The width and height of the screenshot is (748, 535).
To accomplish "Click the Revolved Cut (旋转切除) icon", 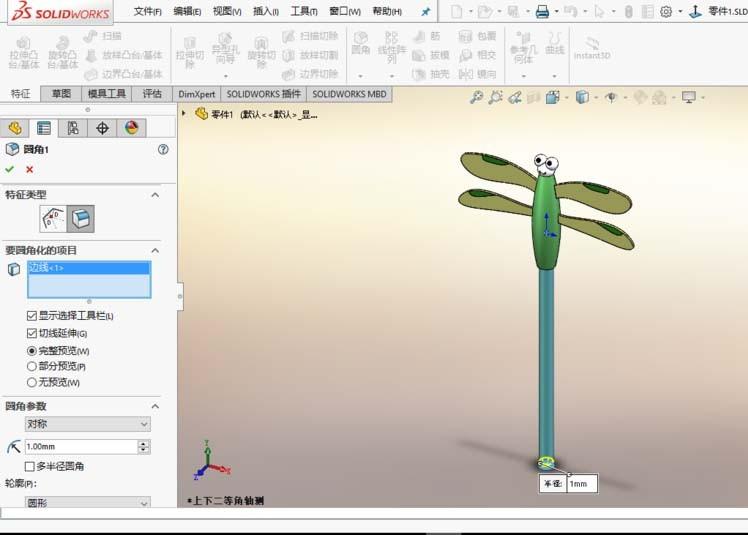I will [x=261, y=52].
